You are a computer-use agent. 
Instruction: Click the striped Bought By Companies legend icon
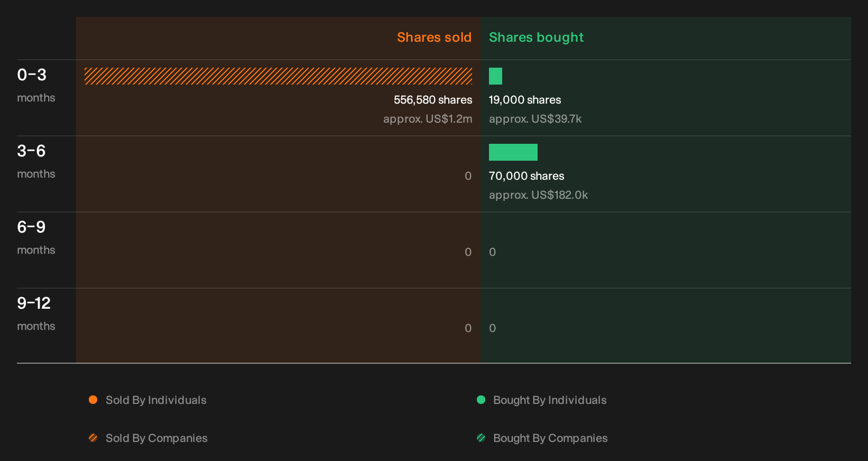pyautogui.click(x=481, y=438)
